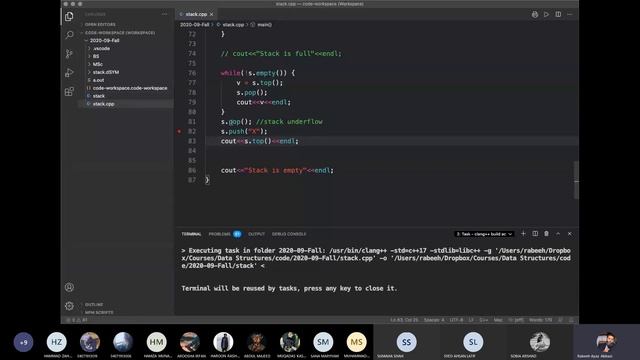The image size is (640, 360).
Task: Open editor more actions ellipsis
Action: click(x=570, y=14)
